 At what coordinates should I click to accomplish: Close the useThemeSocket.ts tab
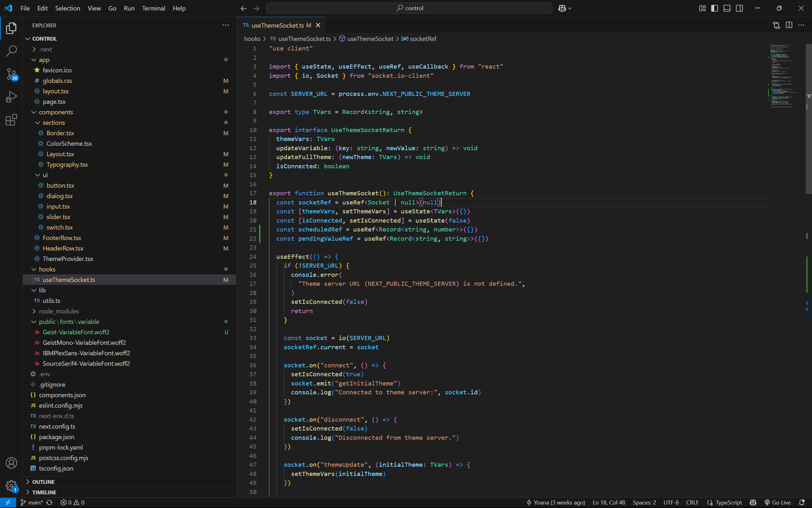tap(318, 25)
